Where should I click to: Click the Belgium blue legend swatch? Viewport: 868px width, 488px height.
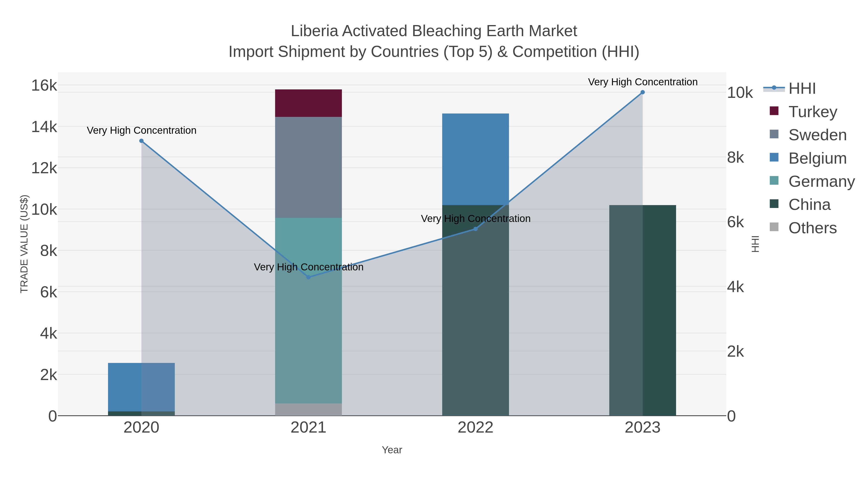(774, 157)
